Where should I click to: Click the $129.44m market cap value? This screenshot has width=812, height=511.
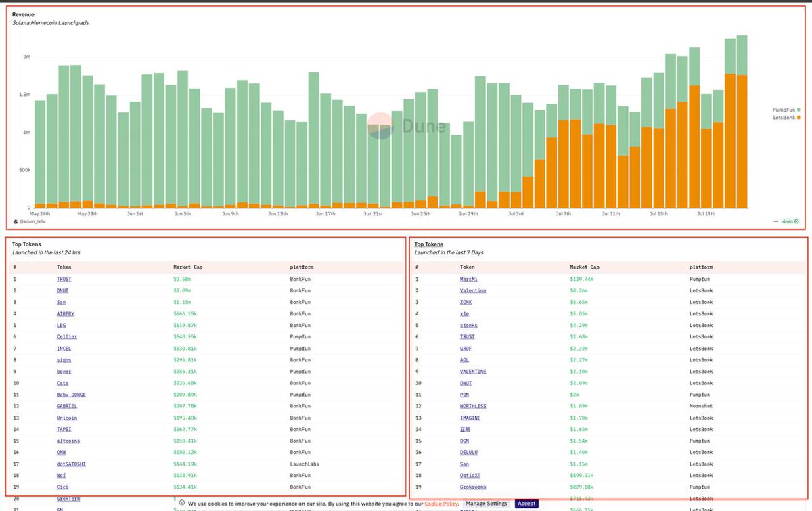[582, 278]
